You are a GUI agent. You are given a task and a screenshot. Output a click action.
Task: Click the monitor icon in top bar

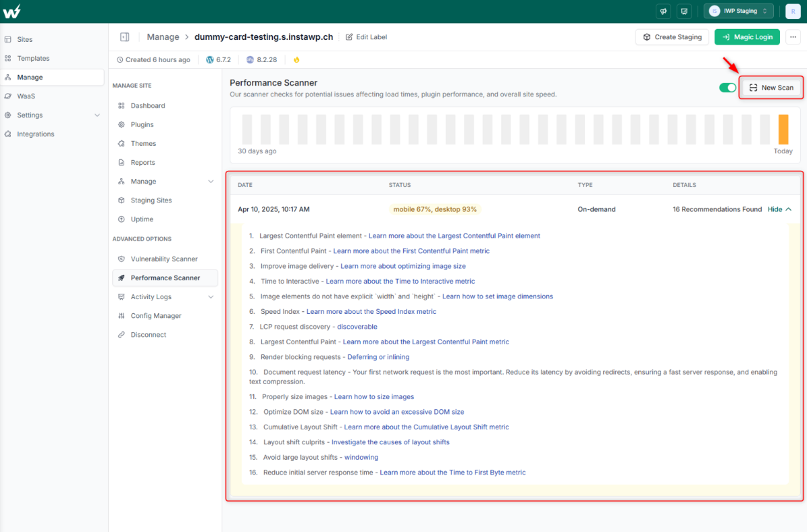(x=684, y=11)
